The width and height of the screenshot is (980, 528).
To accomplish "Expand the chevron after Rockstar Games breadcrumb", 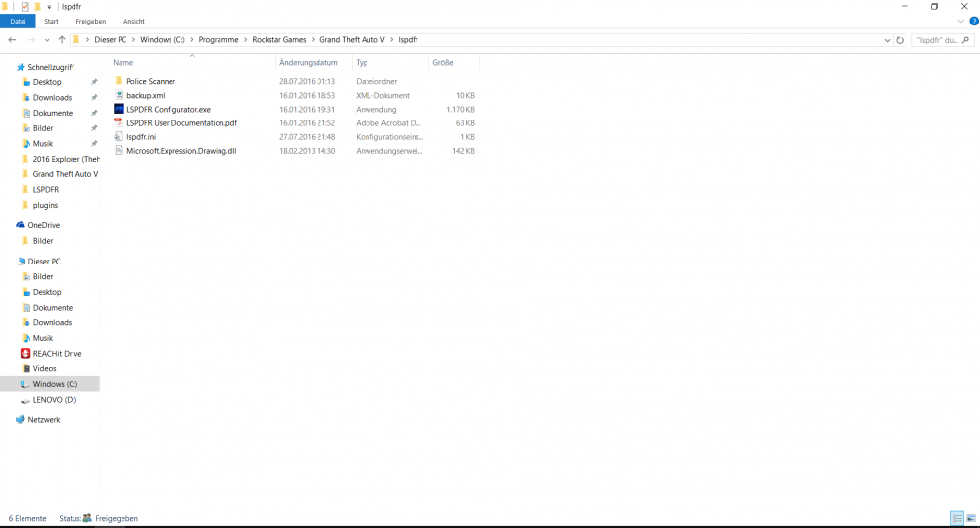I will pos(314,40).
